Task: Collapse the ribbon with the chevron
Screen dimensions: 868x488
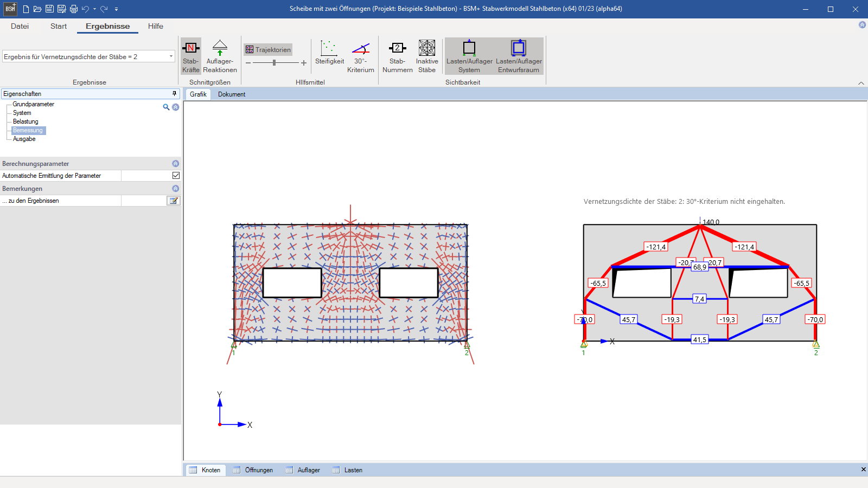Action: point(861,83)
